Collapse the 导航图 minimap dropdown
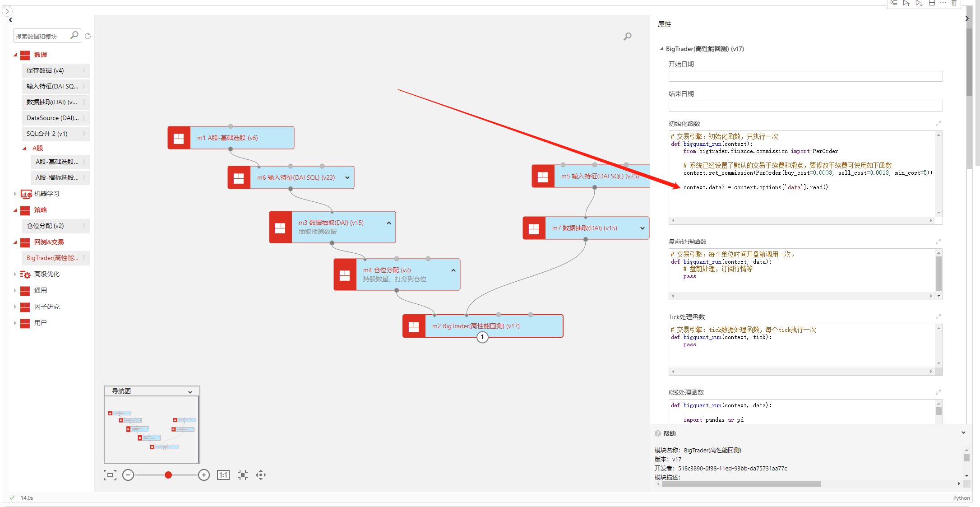This screenshot has height=507, width=980. coord(190,392)
